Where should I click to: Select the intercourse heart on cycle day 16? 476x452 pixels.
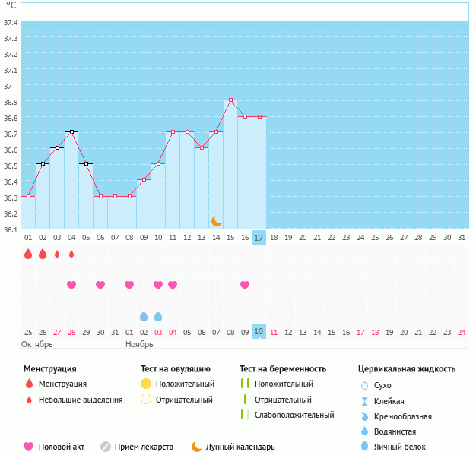pos(245,285)
